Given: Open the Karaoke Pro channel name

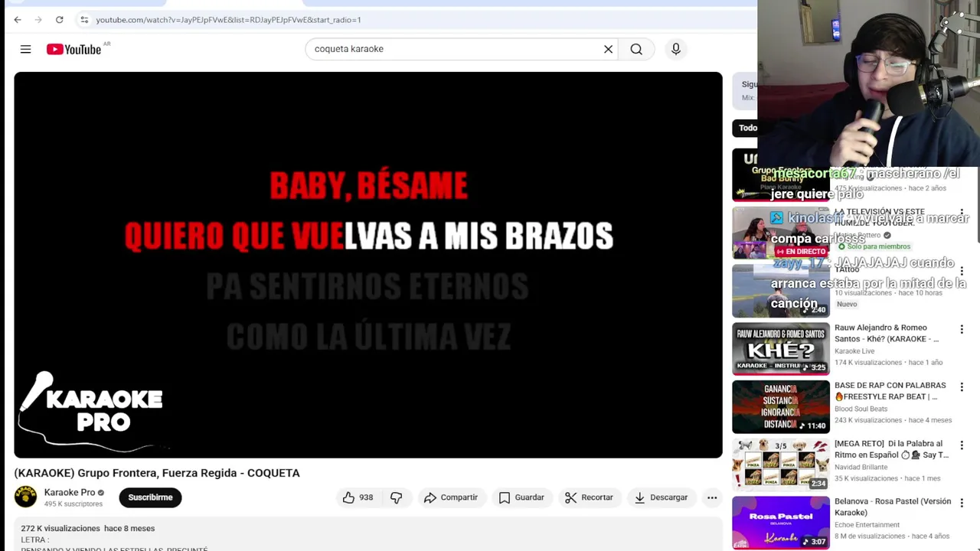Looking at the screenshot, I should coord(70,492).
